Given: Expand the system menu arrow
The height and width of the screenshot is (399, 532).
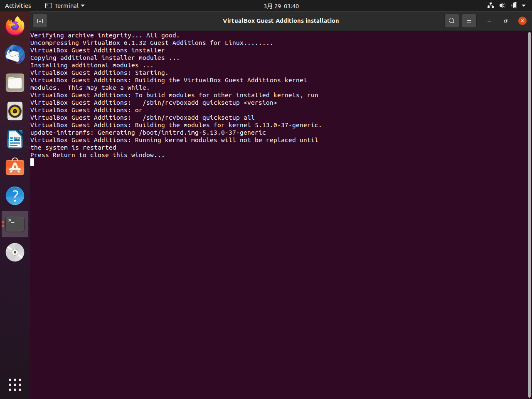Looking at the screenshot, I should 524,6.
